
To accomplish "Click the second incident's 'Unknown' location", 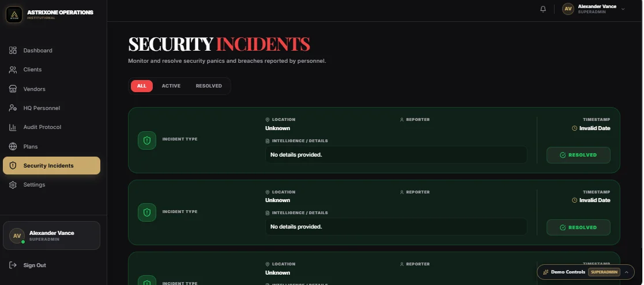I will coord(278,200).
